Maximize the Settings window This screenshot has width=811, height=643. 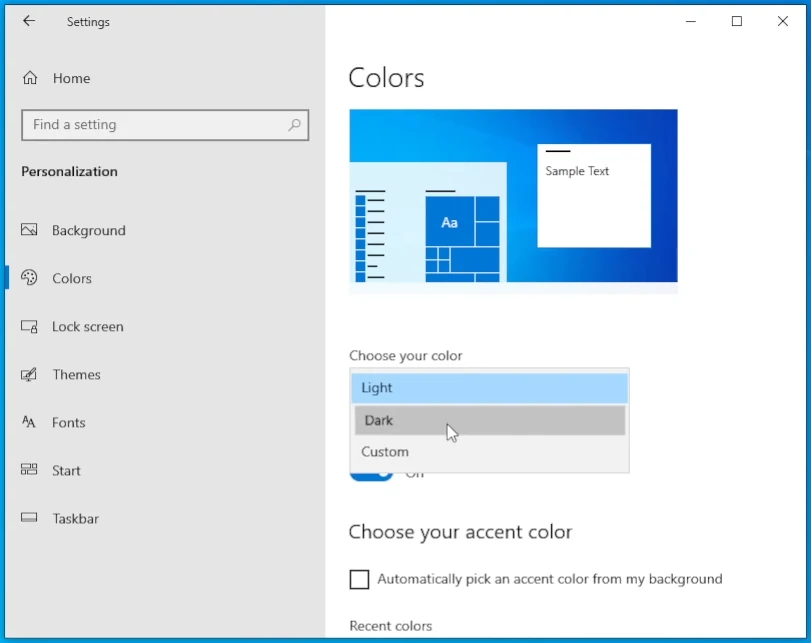tap(737, 21)
